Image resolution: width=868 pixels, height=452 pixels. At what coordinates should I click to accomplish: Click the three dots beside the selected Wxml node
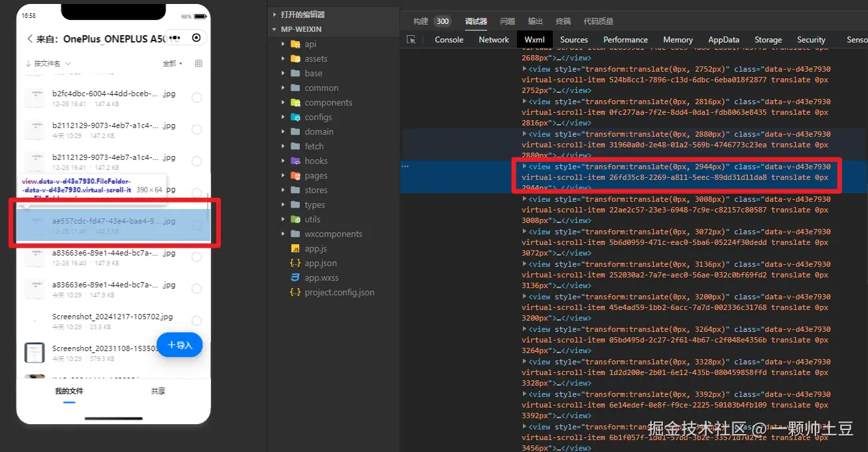(405, 167)
